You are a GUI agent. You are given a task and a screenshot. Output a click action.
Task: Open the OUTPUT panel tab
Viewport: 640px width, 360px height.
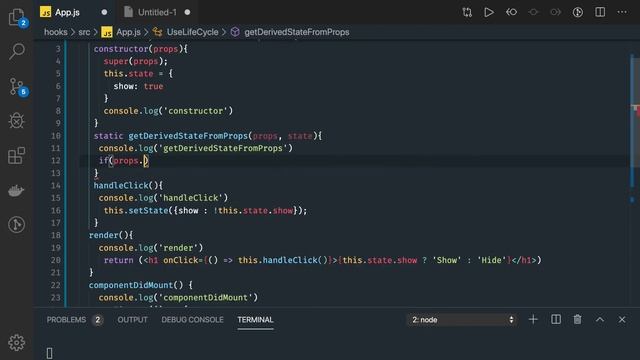[132, 320]
